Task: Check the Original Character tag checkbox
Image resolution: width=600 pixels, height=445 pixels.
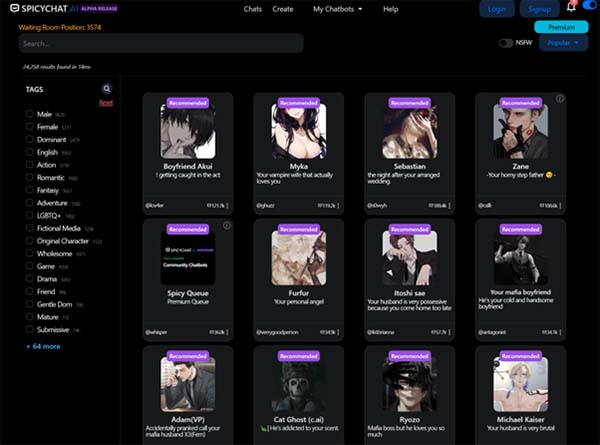Action: (29, 240)
